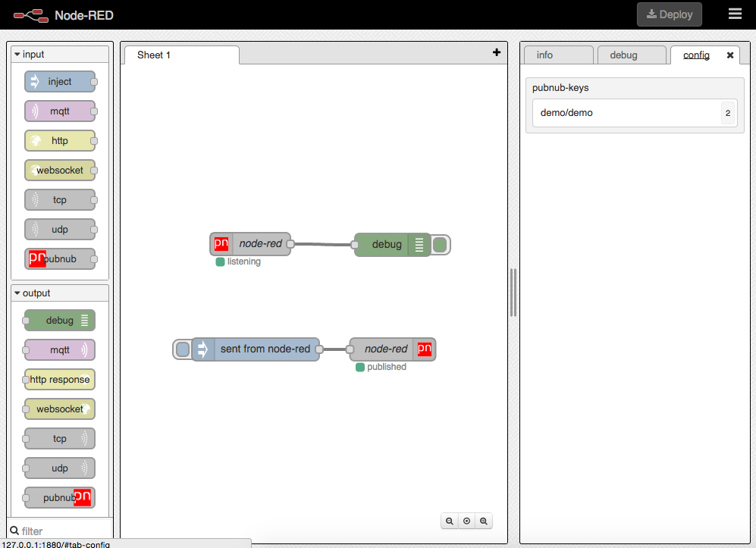Open the hamburger menu in header

735,14
